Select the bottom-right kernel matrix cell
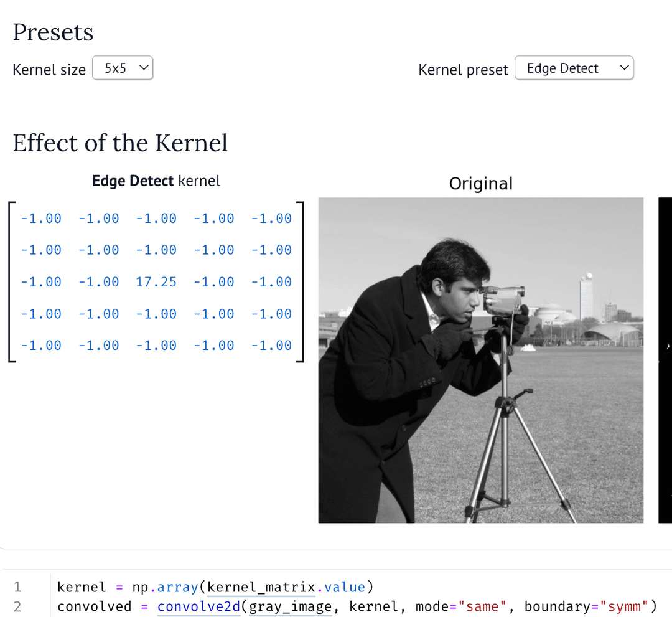The height and width of the screenshot is (617, 672). [271, 346]
